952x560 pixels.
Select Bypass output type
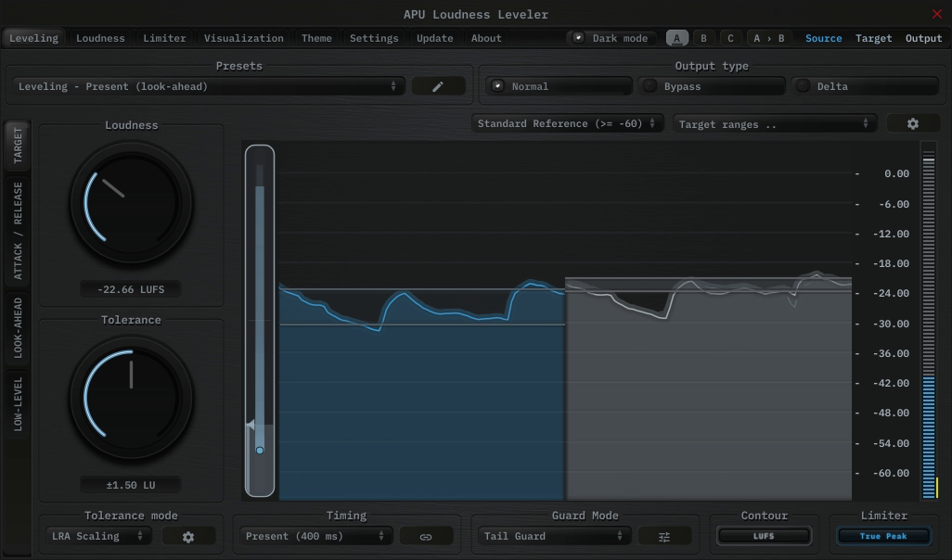coord(713,85)
